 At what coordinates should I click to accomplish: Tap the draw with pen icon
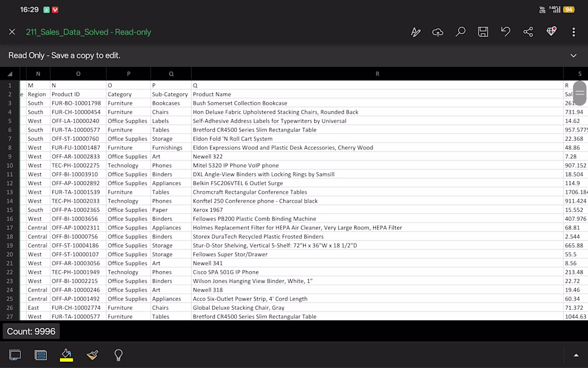(415, 32)
